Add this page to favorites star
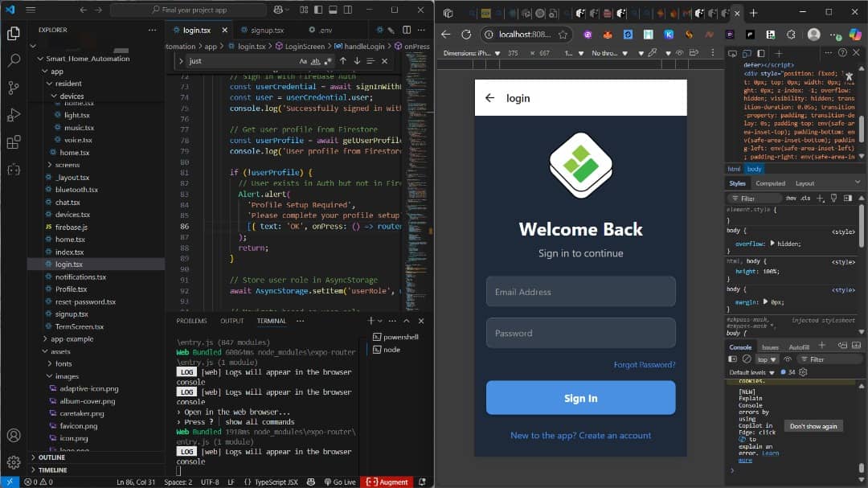The image size is (868, 488). coord(563,35)
